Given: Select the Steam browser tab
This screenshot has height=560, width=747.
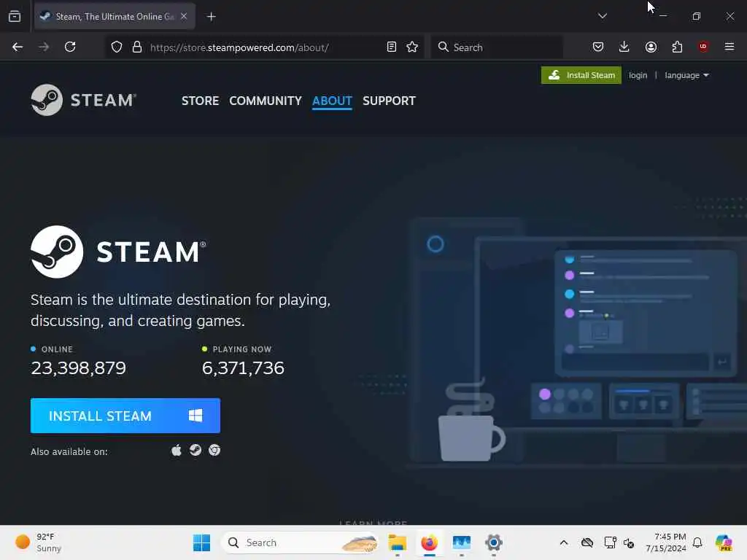Looking at the screenshot, I should pos(115,16).
